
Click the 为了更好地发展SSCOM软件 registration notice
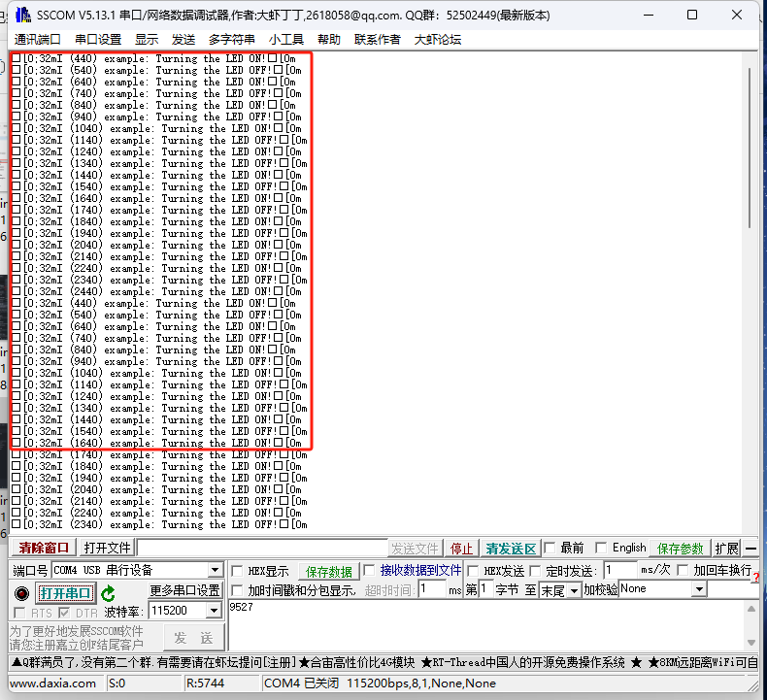coord(77,638)
